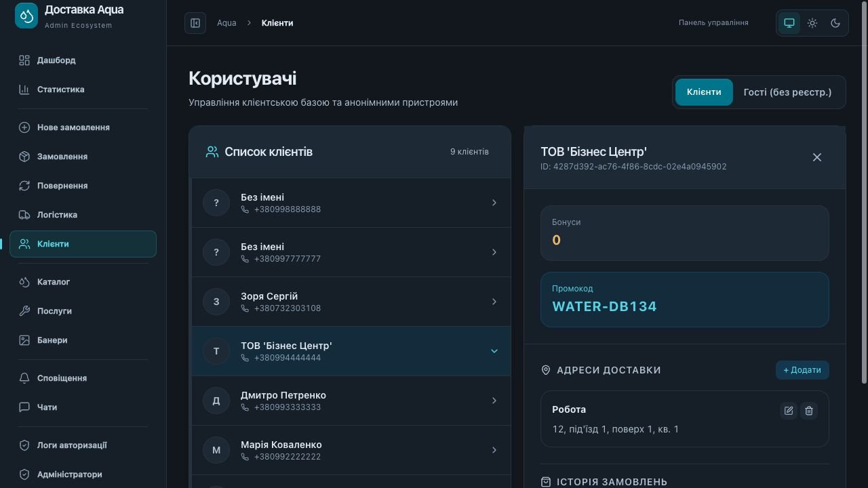
Task: Open Дашборд from the sidebar
Action: point(83,60)
